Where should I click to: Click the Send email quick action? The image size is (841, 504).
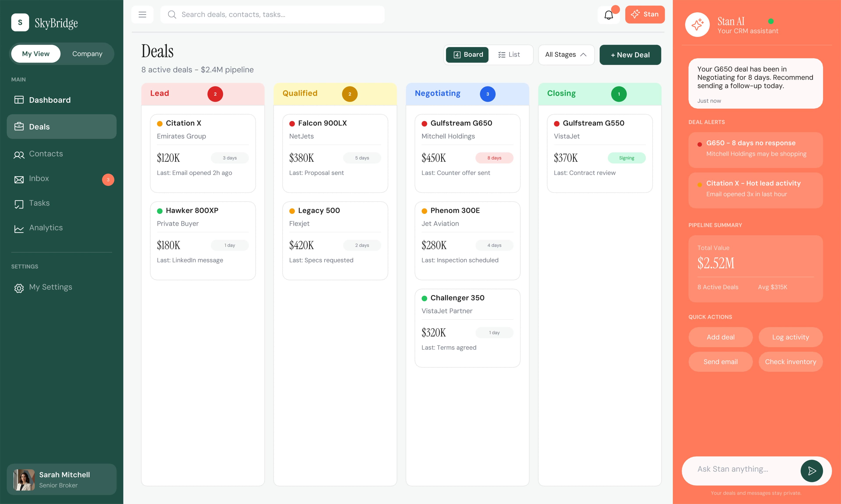(720, 362)
